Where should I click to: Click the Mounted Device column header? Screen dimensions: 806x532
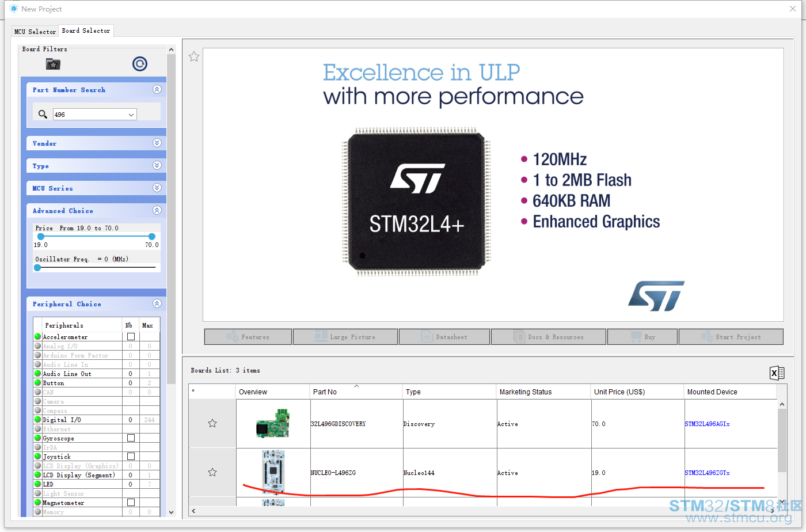point(730,392)
